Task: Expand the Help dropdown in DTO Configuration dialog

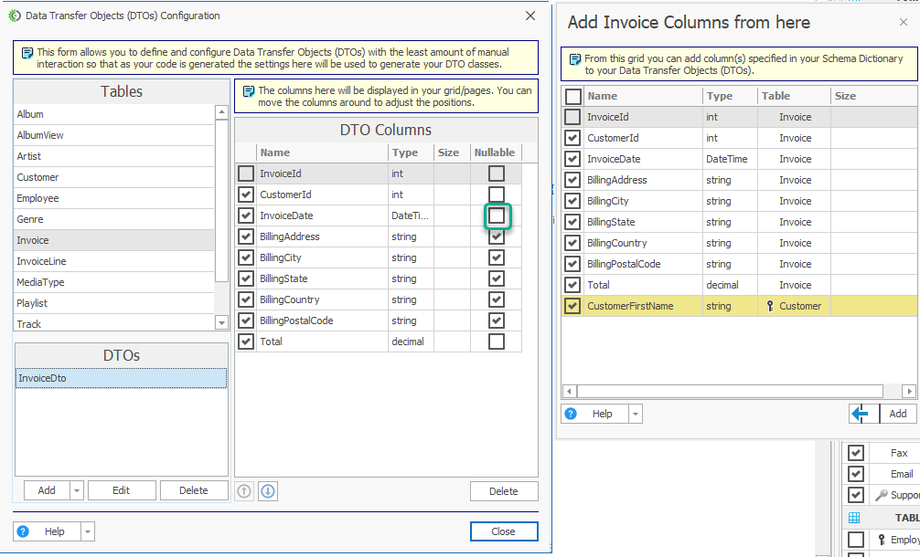Action: click(87, 532)
